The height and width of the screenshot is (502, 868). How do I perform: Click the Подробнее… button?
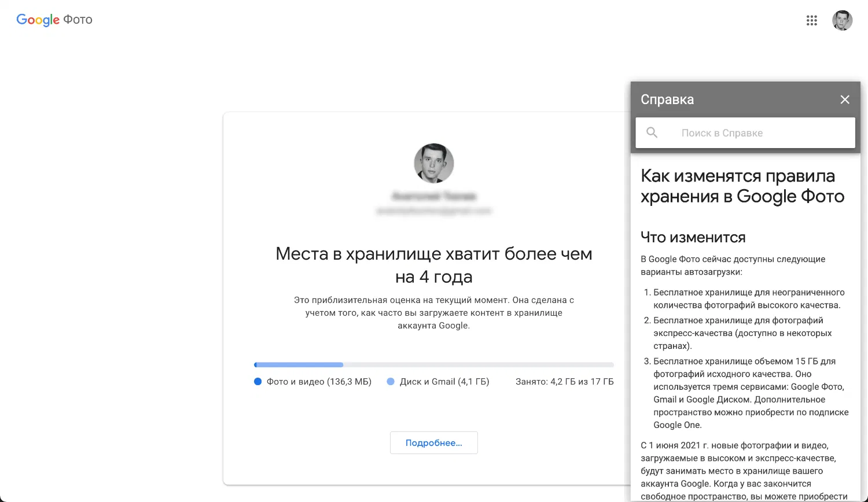pos(434,442)
